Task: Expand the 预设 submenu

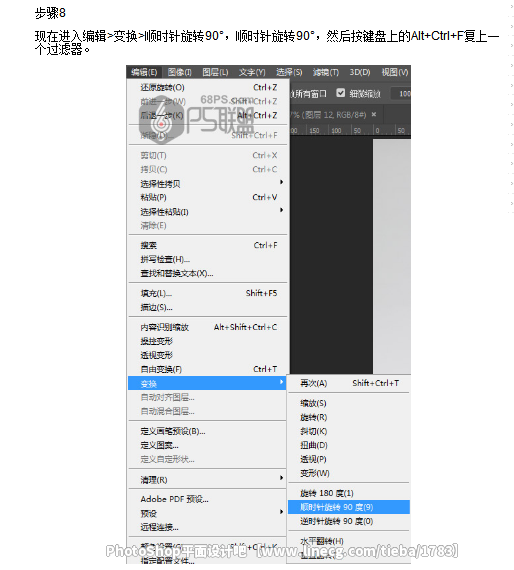Action: coord(208,513)
